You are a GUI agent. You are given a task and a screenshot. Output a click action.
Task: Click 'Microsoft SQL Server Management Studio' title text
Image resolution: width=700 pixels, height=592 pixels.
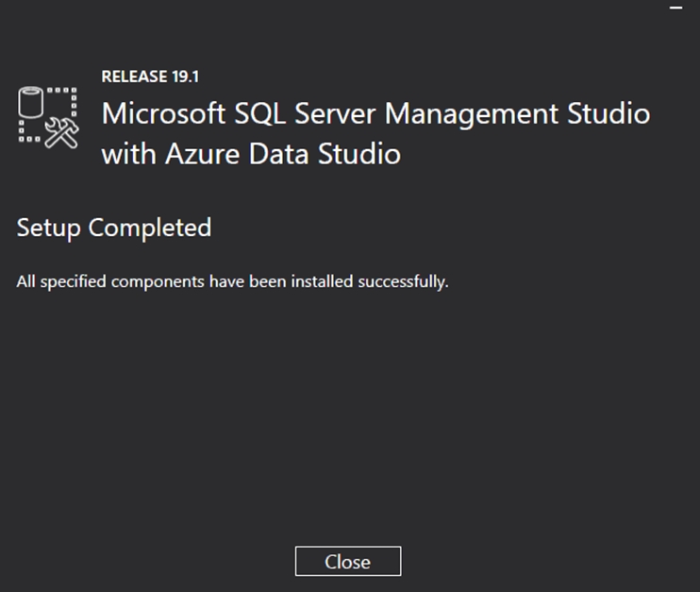click(375, 114)
